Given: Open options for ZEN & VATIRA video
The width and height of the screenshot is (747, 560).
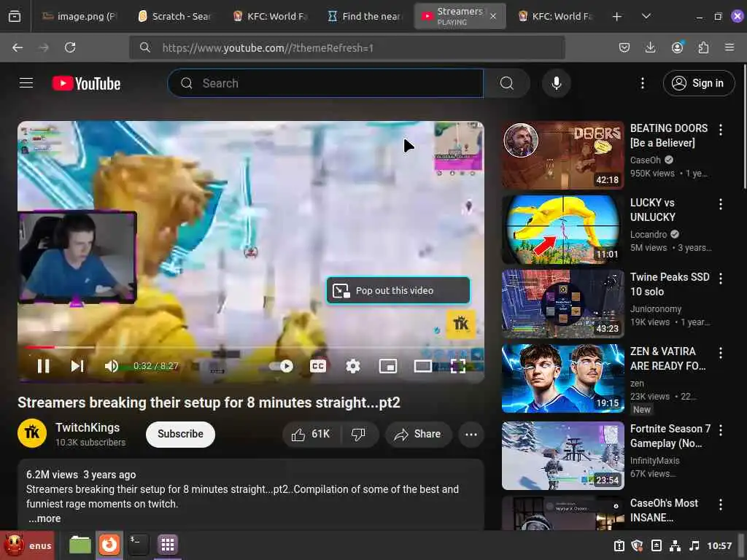Looking at the screenshot, I should 720,352.
